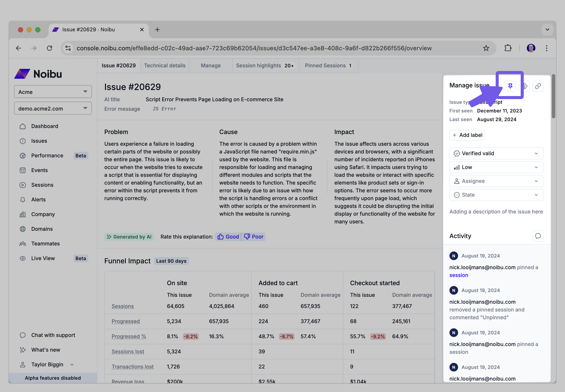This screenshot has width=565, height=392.
Task: Open the Chrome profile avatar
Action: click(531, 48)
